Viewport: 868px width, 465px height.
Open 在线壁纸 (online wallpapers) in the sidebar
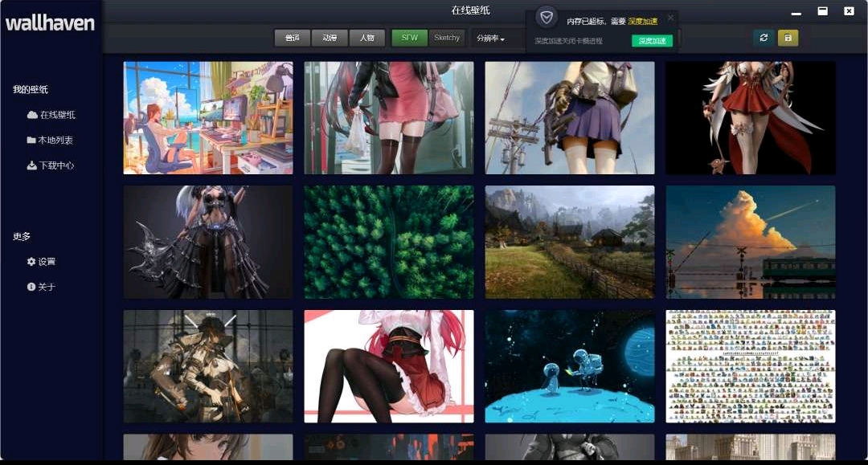(51, 115)
